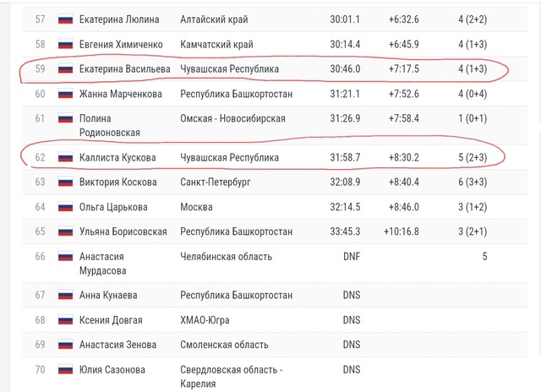Select the flag next to Ксения Довгая
This screenshot has height=392, width=541.
click(x=65, y=320)
